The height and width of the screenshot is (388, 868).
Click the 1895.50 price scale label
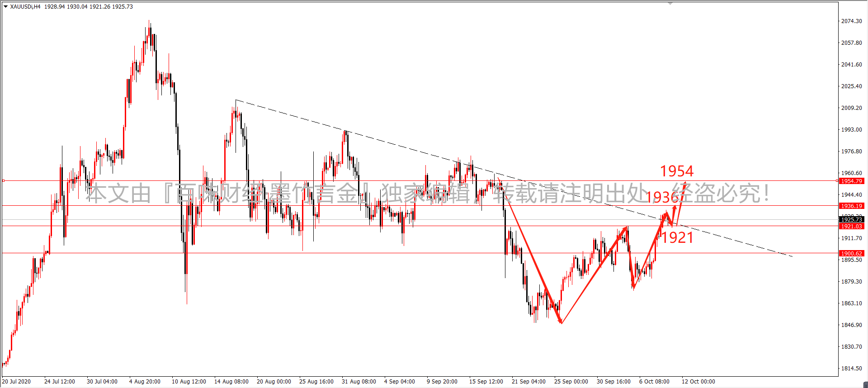(851, 260)
